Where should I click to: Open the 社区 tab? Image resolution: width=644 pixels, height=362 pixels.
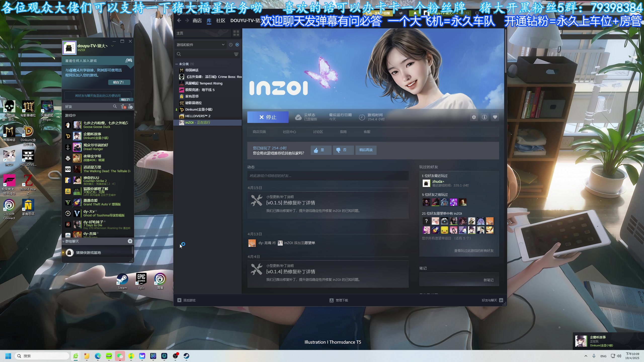click(x=221, y=21)
